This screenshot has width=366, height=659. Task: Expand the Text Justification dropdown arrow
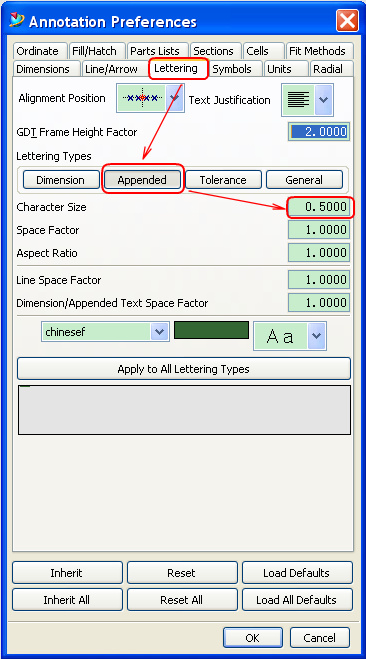[x=324, y=100]
